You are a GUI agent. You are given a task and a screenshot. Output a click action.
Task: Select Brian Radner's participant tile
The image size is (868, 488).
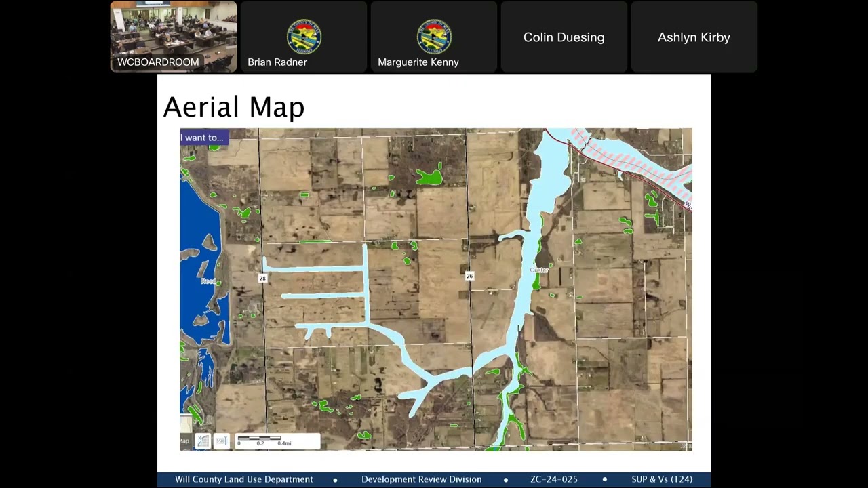(x=304, y=37)
